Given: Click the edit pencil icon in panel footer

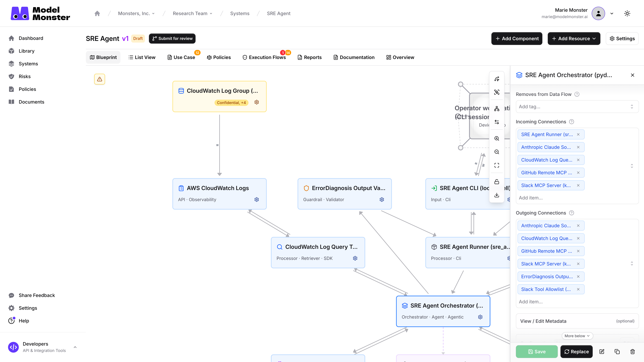Looking at the screenshot, I should 602,351.
